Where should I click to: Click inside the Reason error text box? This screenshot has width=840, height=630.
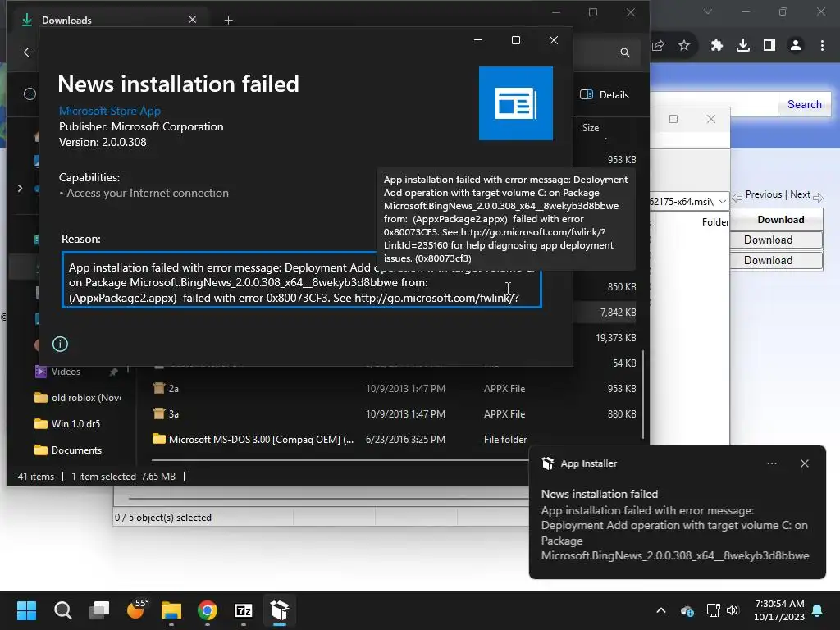pyautogui.click(x=302, y=280)
